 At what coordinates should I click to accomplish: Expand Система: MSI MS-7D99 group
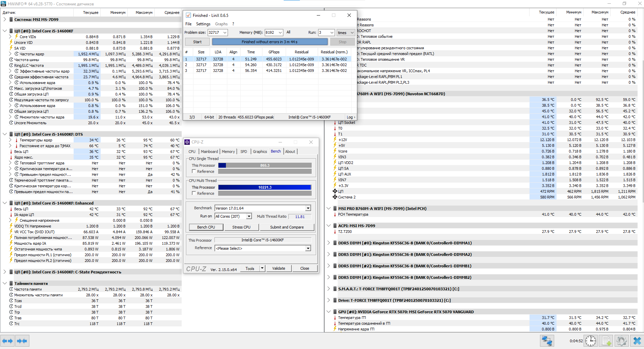coord(5,19)
